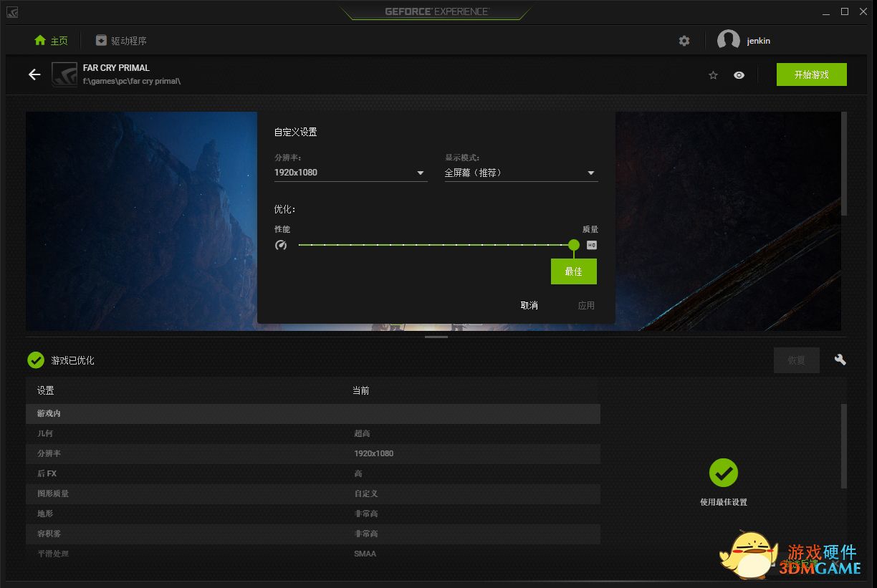877x588 pixels.
Task: Open the jenkin account name
Action: [x=759, y=41]
